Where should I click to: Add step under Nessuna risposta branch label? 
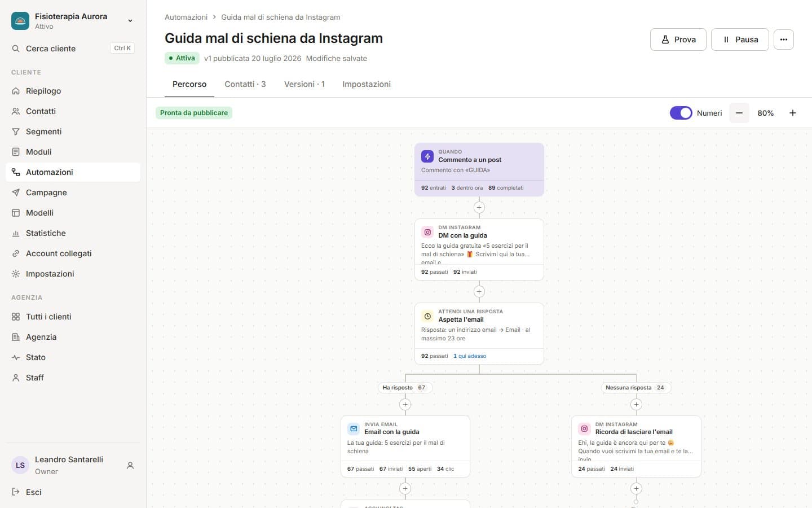(636, 404)
